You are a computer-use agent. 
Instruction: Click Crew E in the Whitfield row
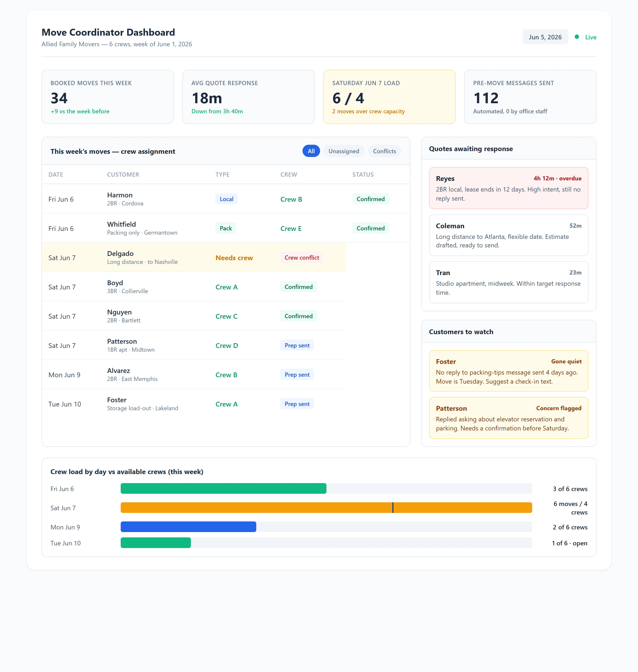pyautogui.click(x=291, y=229)
